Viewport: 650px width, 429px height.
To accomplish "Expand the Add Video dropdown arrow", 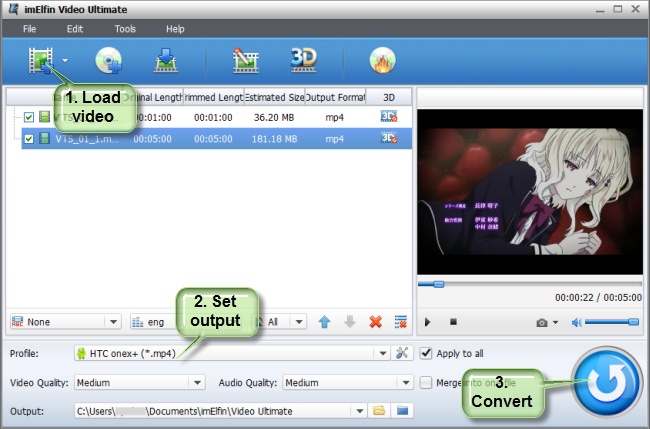I will point(65,61).
